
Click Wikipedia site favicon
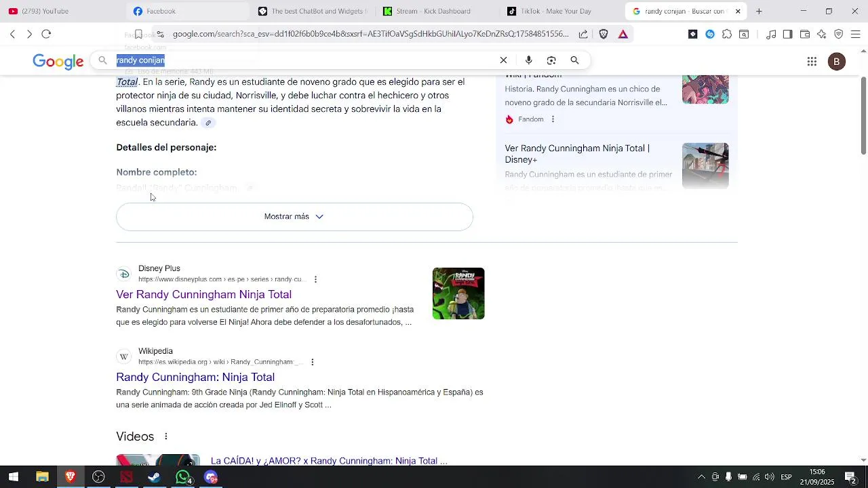coord(123,357)
